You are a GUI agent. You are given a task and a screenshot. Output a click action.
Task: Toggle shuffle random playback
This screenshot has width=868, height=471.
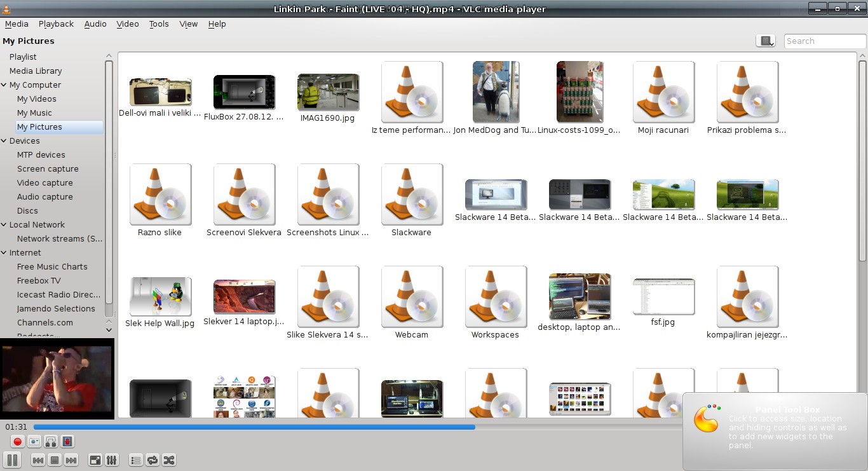click(x=169, y=460)
